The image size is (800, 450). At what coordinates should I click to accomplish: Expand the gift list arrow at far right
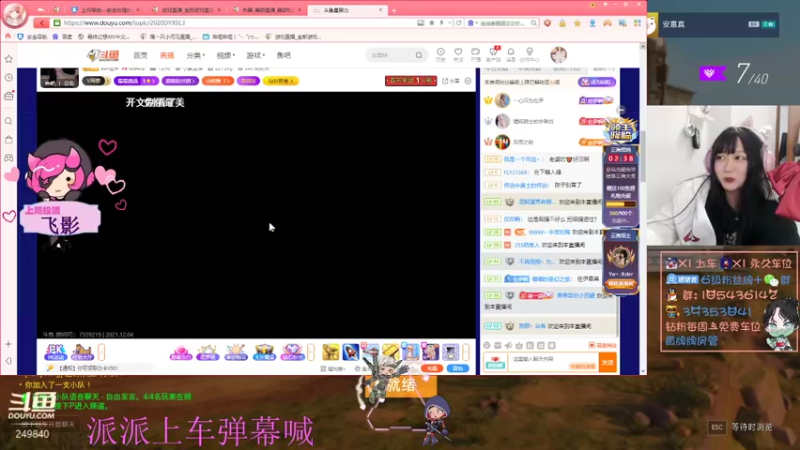tap(466, 352)
